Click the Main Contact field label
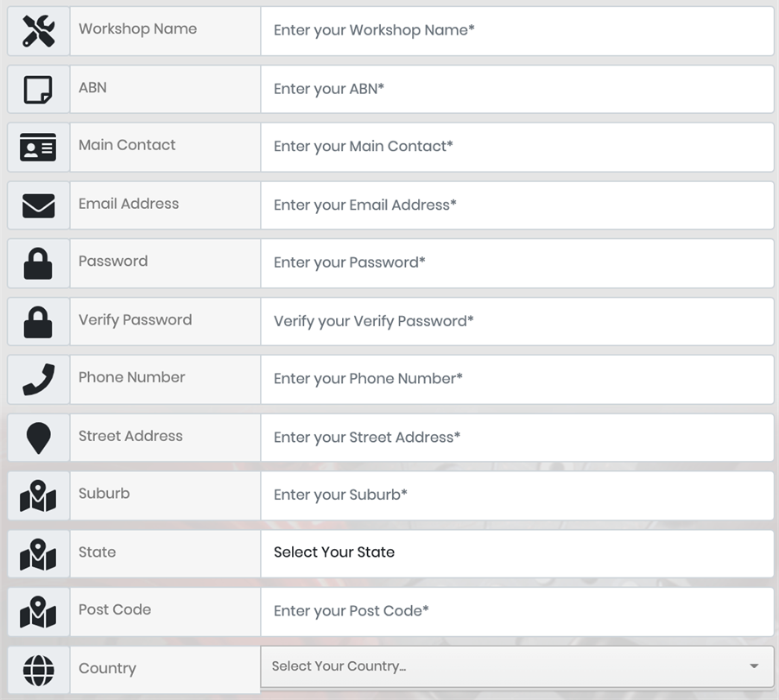779x700 pixels. (x=127, y=145)
